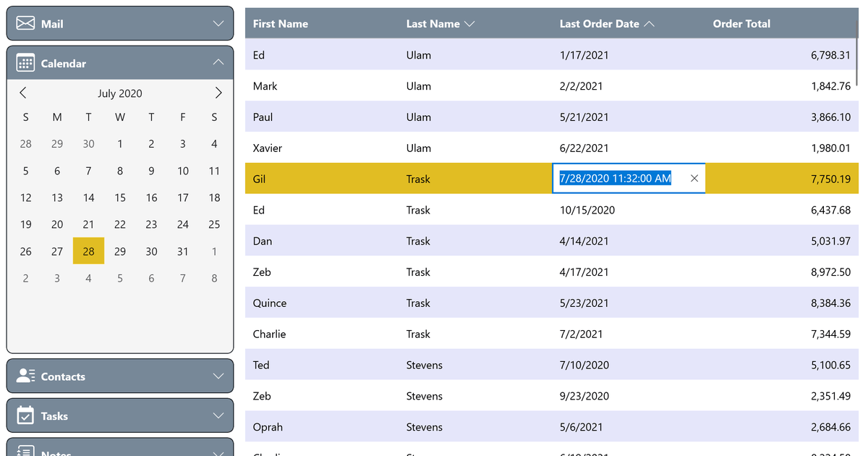Viewport: 868px width, 456px height.
Task: Click first name cell 'Mark'
Action: click(265, 86)
